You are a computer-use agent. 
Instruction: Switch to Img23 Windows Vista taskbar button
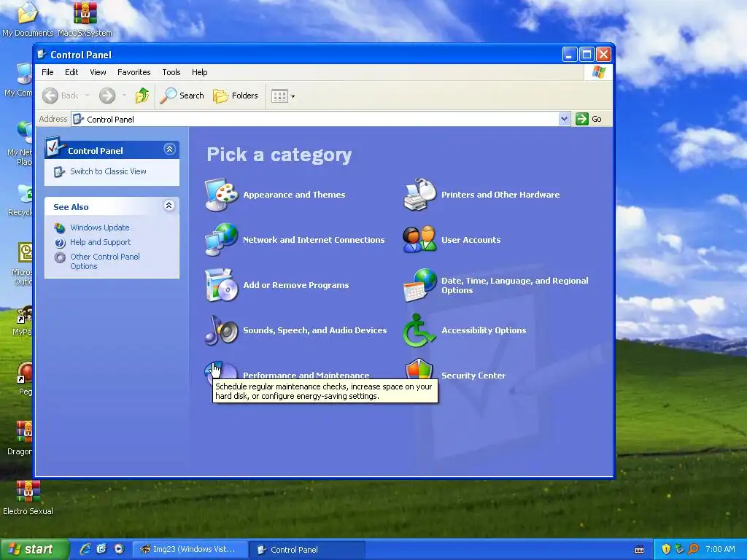[x=190, y=550]
